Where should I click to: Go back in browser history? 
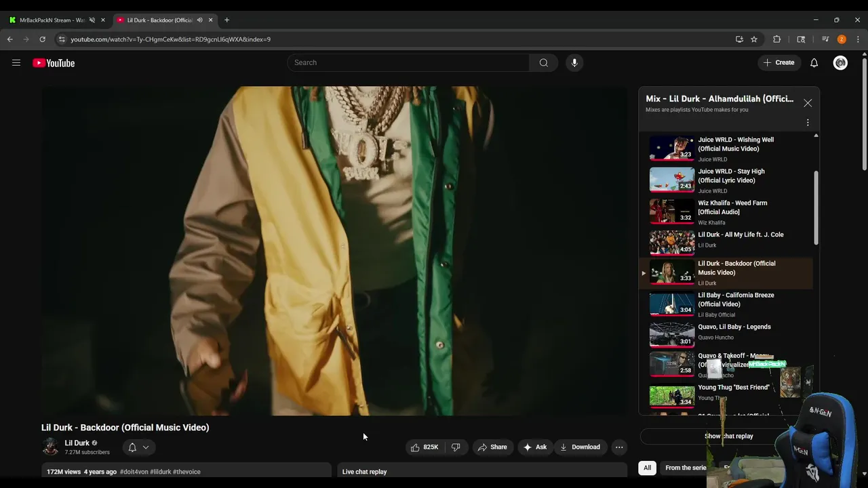10,39
